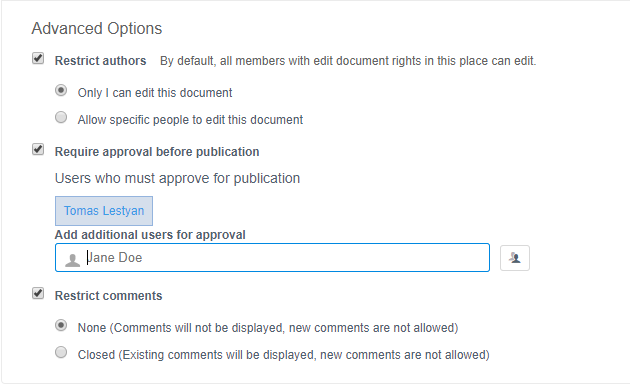Open the user picker browse icon button

(515, 258)
